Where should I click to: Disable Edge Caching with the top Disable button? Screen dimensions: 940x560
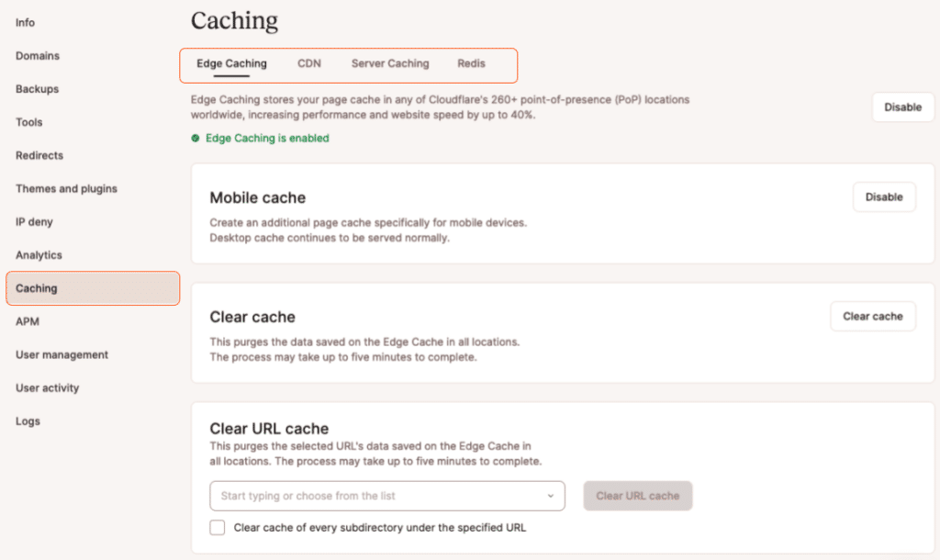(x=902, y=106)
